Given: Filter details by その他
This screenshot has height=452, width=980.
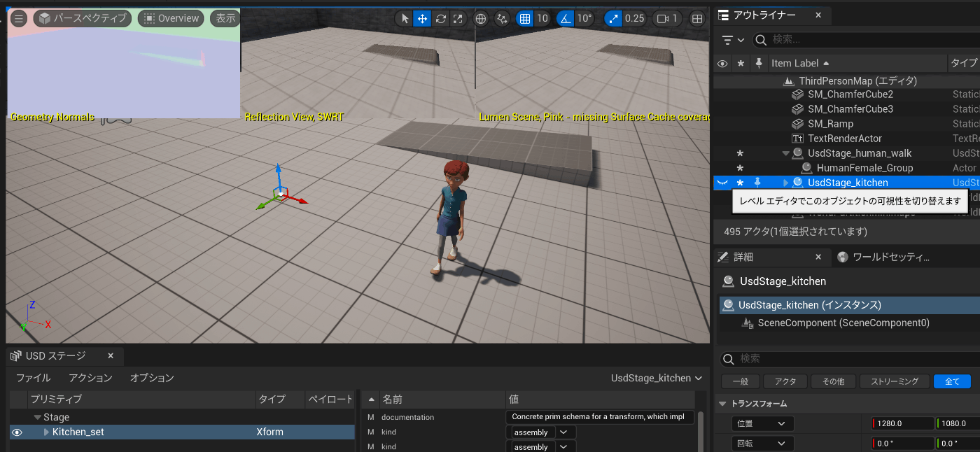Looking at the screenshot, I should [833, 381].
